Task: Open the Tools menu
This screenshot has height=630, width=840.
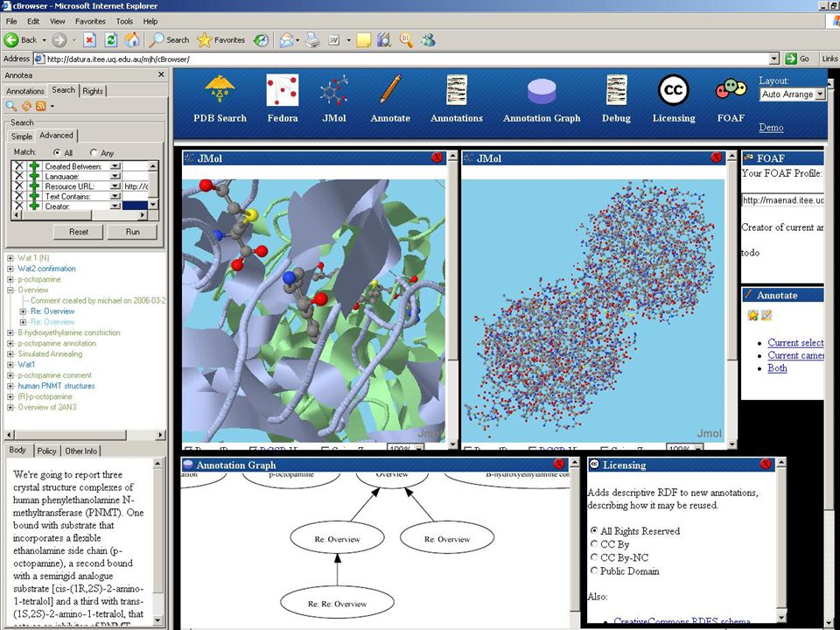Action: coord(124,21)
